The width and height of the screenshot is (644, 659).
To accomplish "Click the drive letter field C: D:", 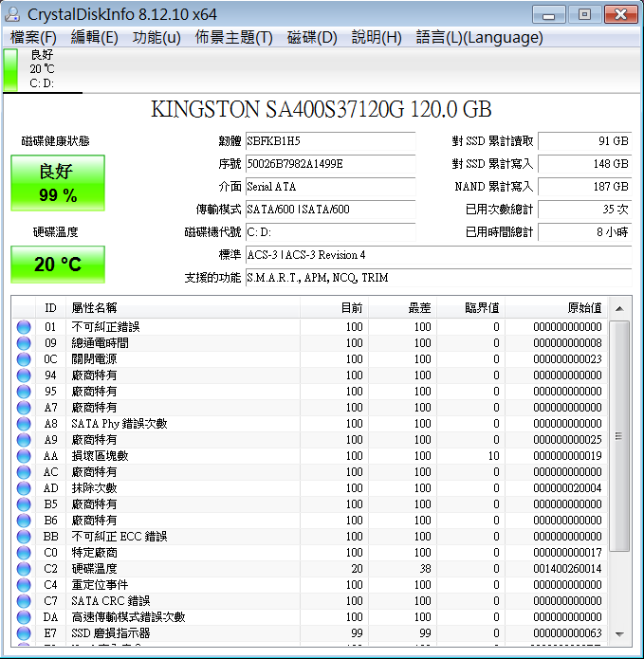I will coord(330,232).
